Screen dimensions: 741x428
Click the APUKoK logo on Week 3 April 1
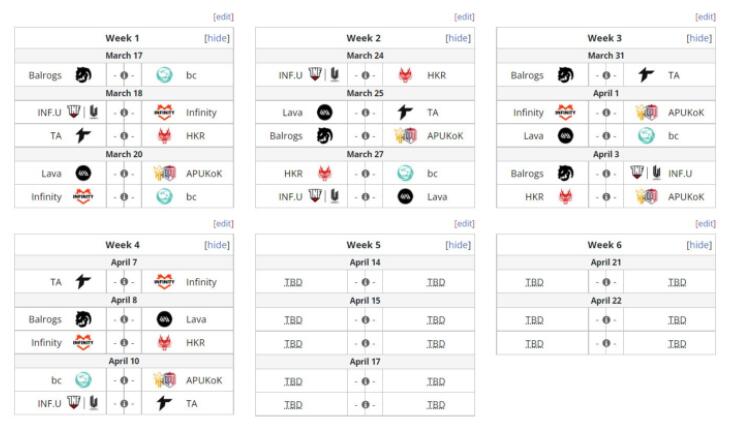pyautogui.click(x=646, y=112)
